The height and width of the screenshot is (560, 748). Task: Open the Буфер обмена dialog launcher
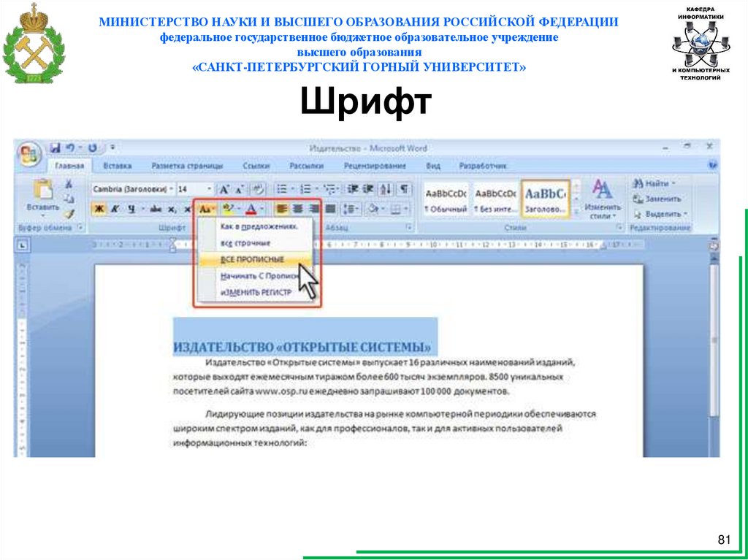pos(80,228)
